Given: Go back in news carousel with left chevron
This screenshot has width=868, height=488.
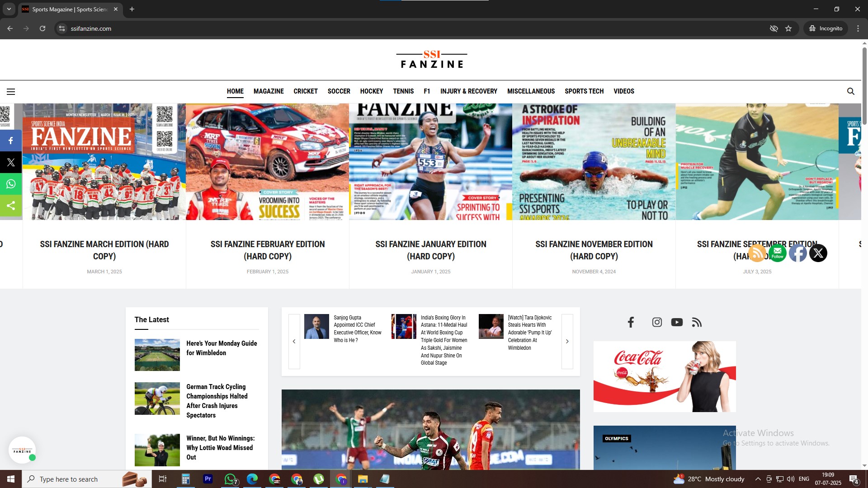Looking at the screenshot, I should coord(294,342).
